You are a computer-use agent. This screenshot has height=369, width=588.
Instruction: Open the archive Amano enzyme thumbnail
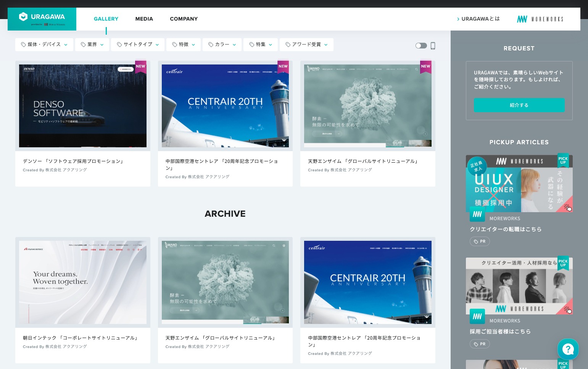tap(225, 282)
